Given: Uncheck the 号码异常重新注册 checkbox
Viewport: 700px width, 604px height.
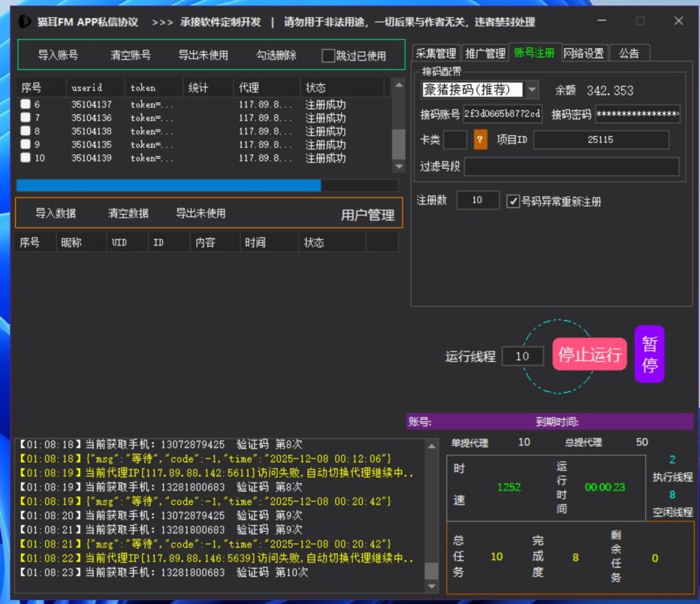Looking at the screenshot, I should (x=513, y=201).
